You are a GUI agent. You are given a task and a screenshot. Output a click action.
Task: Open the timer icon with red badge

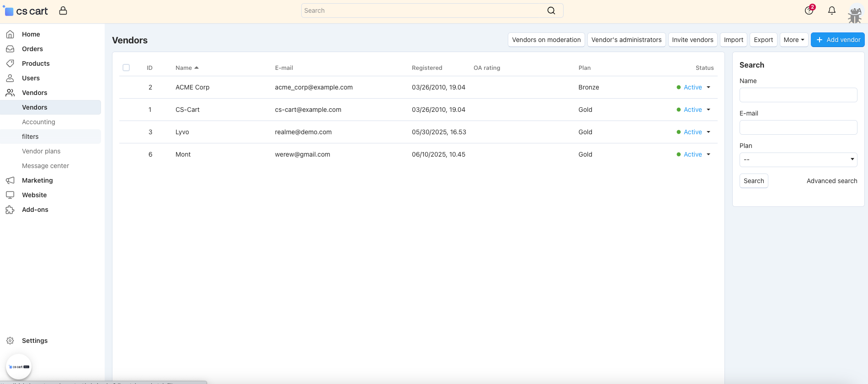coord(809,10)
